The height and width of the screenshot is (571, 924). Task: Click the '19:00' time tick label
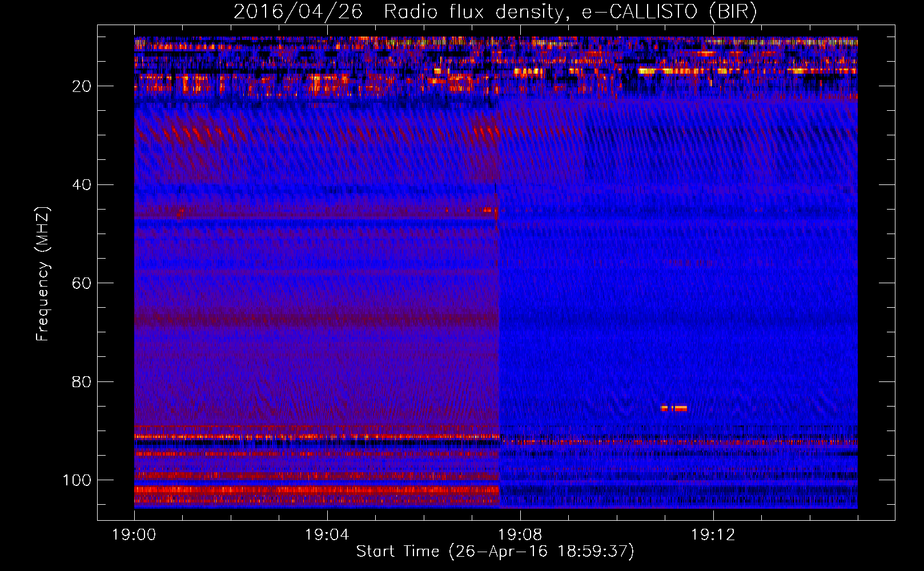[134, 534]
